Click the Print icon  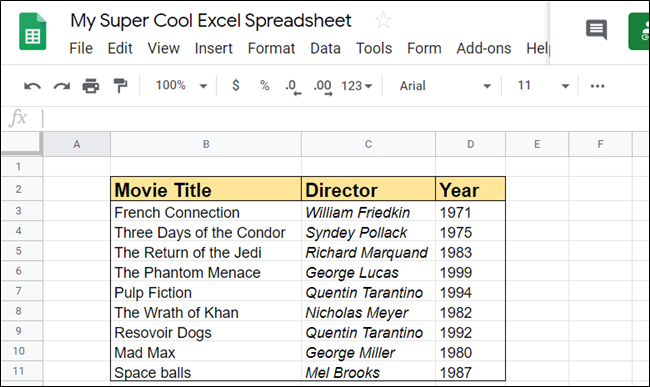(91, 86)
